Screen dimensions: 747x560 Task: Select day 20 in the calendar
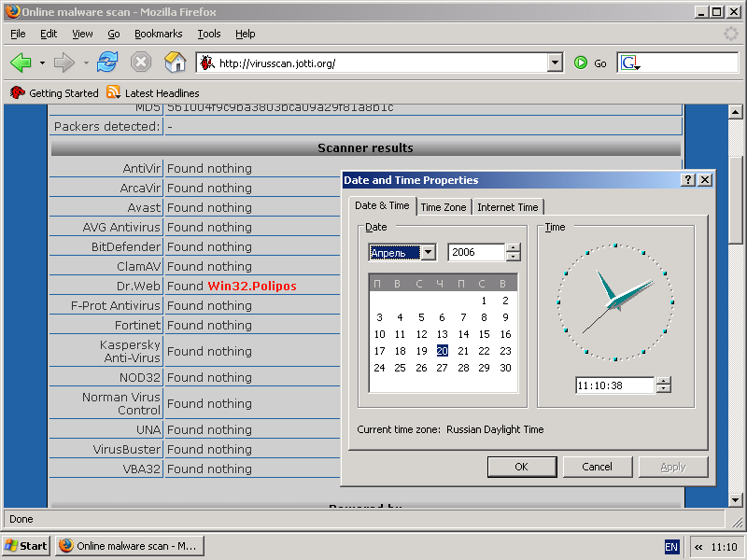pos(442,351)
